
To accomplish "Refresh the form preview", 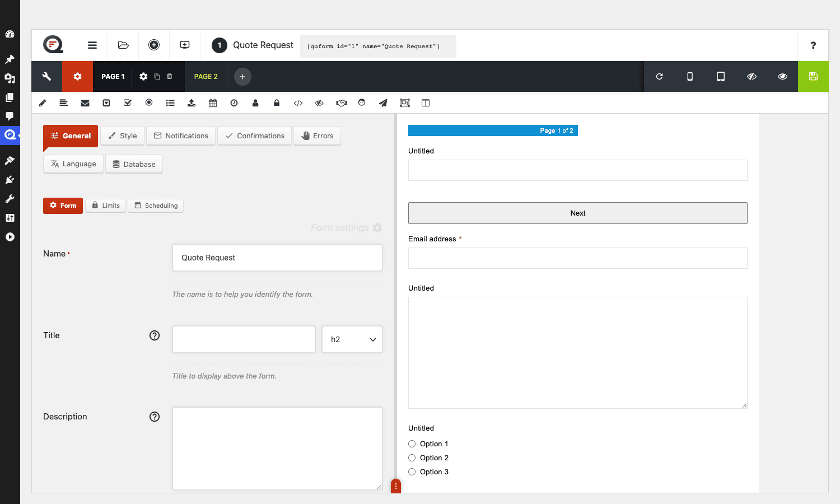I will 659,77.
